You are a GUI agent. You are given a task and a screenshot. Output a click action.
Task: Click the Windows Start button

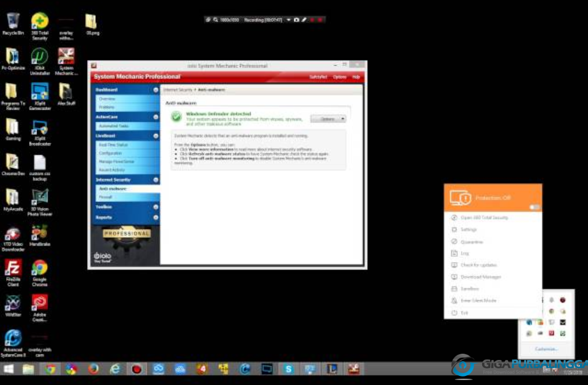(x=8, y=369)
